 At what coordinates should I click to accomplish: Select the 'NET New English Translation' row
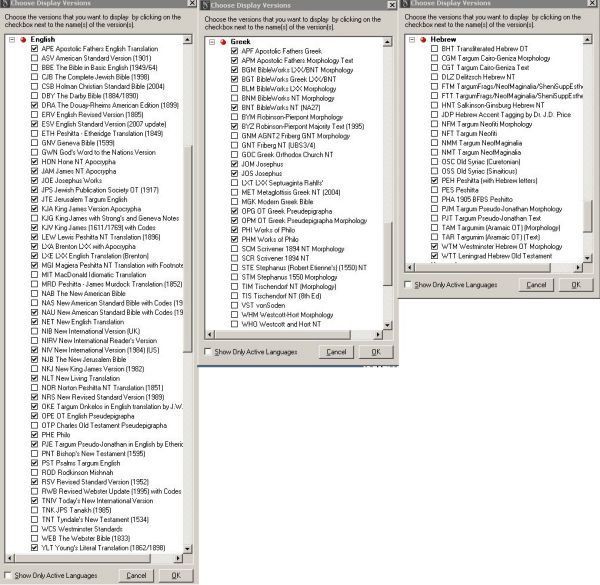(83, 322)
